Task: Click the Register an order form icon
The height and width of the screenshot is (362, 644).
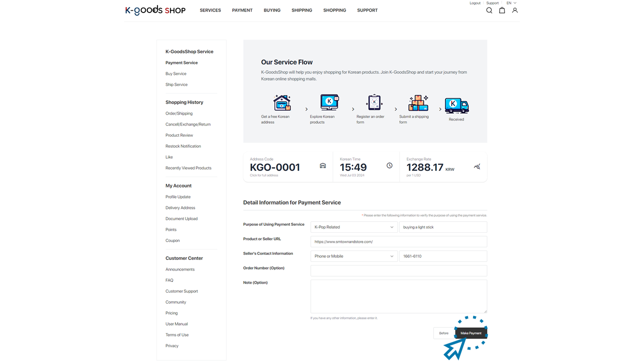Action: pos(374,103)
